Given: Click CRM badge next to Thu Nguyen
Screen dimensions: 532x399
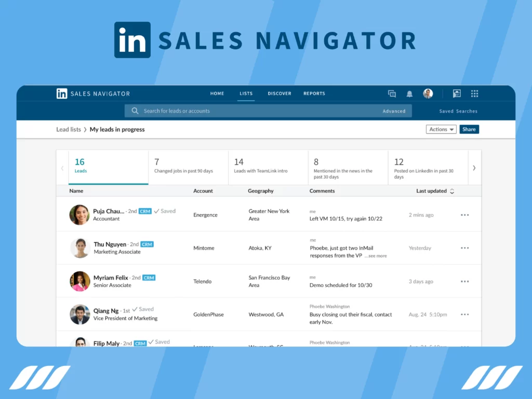Looking at the screenshot, I should click(x=147, y=244).
